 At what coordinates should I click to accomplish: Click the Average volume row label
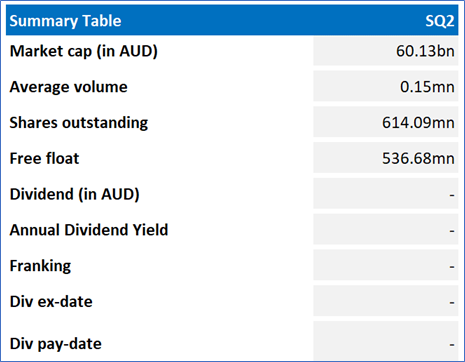pyautogui.click(x=68, y=87)
